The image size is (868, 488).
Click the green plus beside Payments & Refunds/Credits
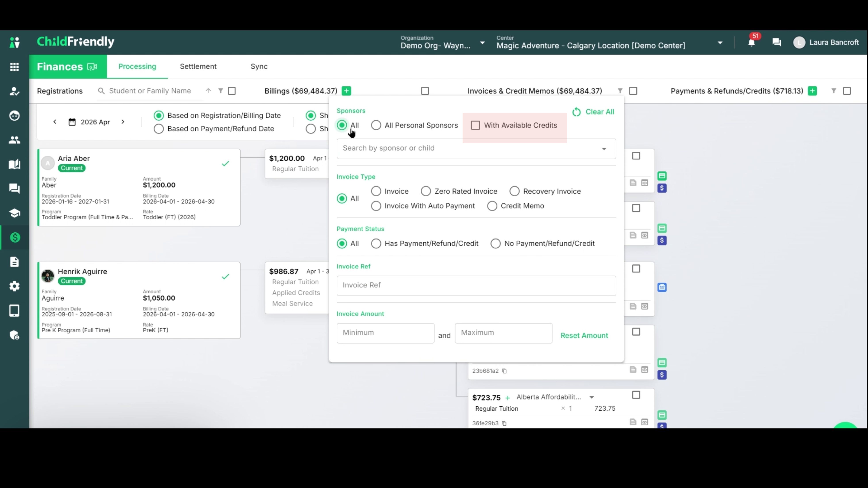(x=812, y=91)
